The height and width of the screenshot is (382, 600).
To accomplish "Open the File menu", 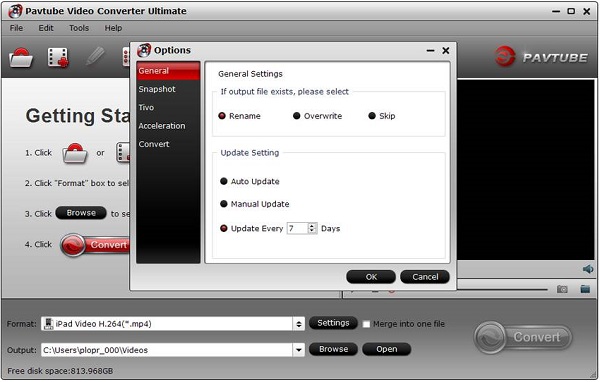I will (x=16, y=28).
